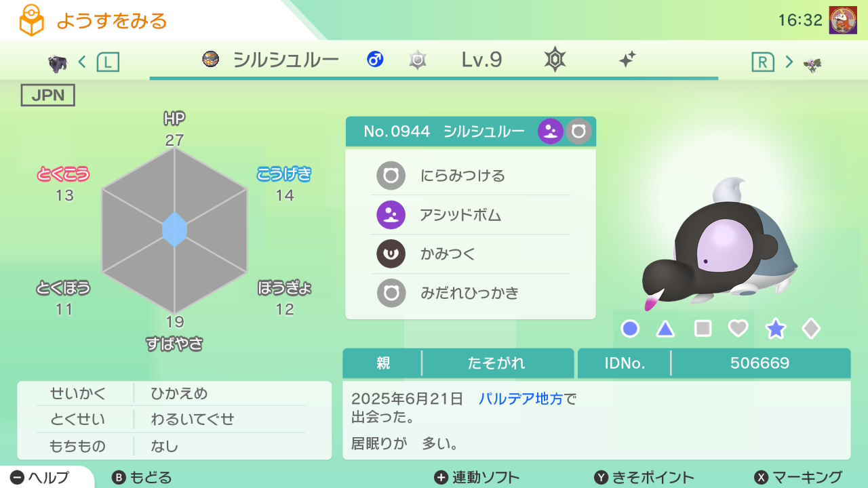Click the Normal type icon beside にらみつける

tap(391, 176)
